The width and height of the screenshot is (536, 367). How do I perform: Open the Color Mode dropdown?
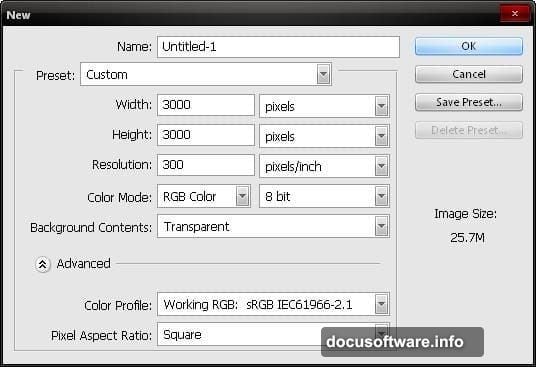204,196
